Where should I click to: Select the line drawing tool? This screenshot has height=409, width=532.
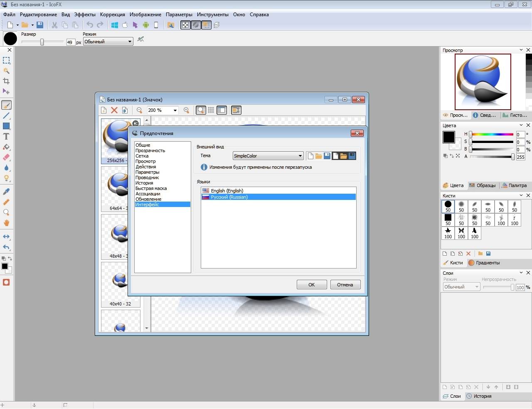coord(6,116)
